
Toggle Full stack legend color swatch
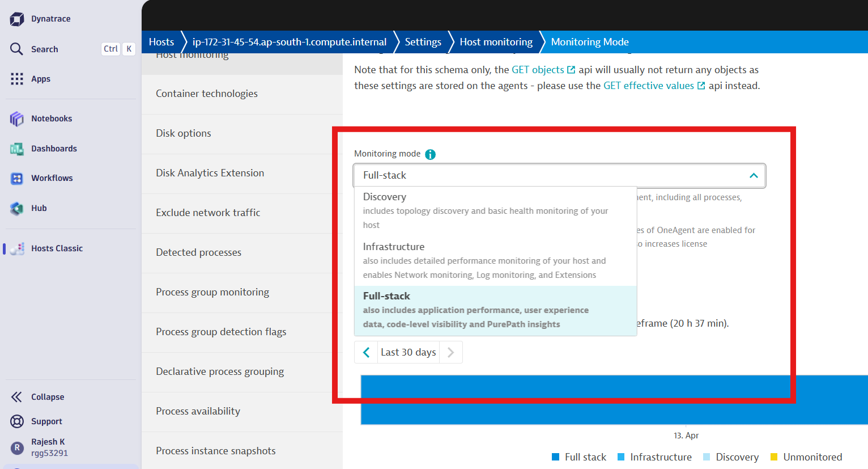click(556, 457)
